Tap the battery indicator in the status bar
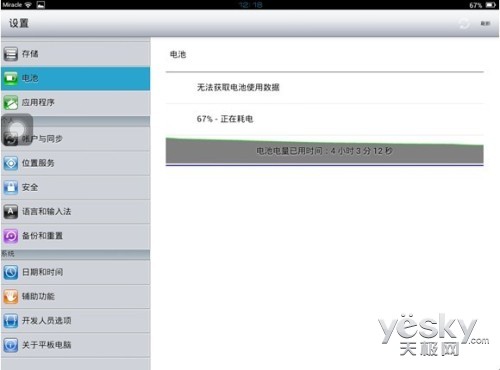Screen dimensions: 500x370 click(491, 5)
